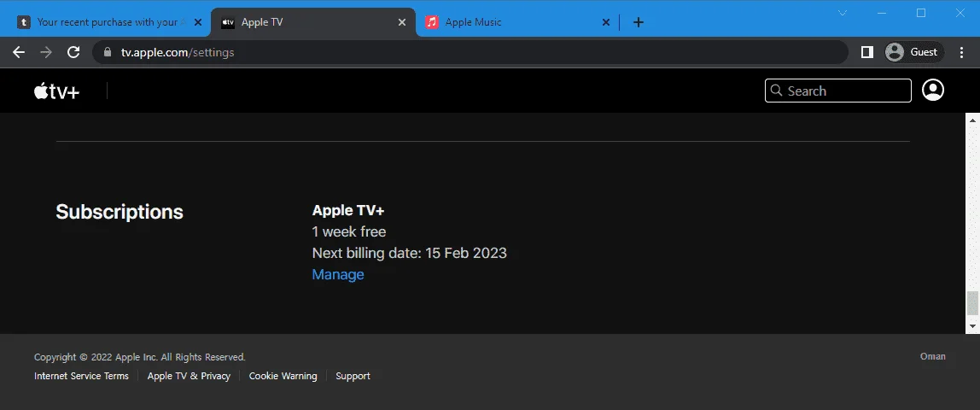Close the Apple TV tab
The width and height of the screenshot is (980, 410).
[x=403, y=22]
